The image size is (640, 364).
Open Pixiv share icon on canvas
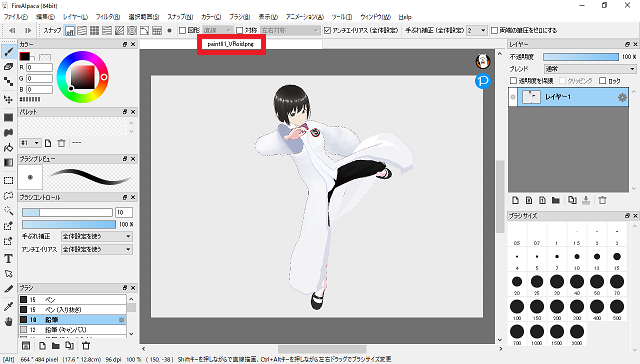(x=483, y=81)
